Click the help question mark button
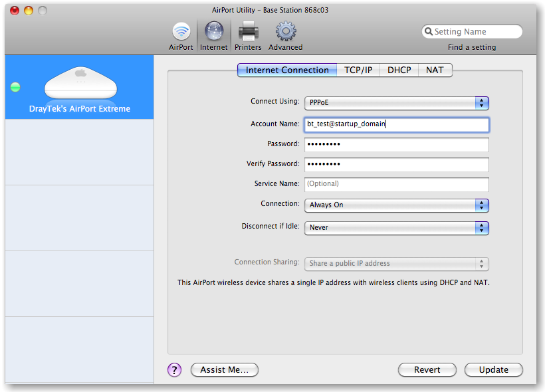 174,369
